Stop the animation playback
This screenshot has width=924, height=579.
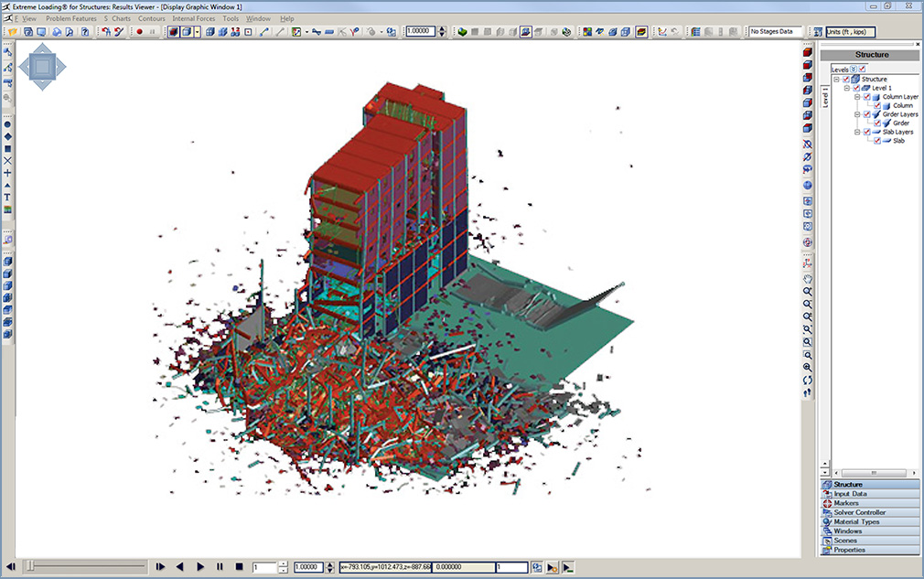tap(238, 567)
